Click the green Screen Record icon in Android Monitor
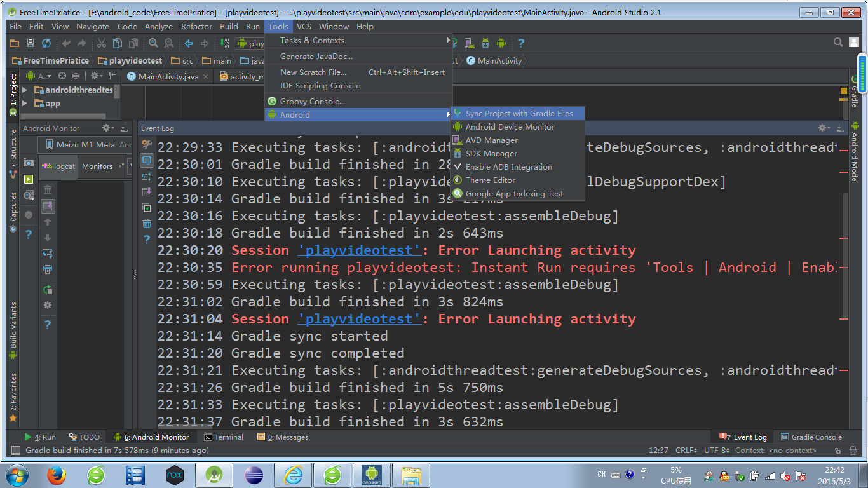The height and width of the screenshot is (488, 868). point(29,179)
